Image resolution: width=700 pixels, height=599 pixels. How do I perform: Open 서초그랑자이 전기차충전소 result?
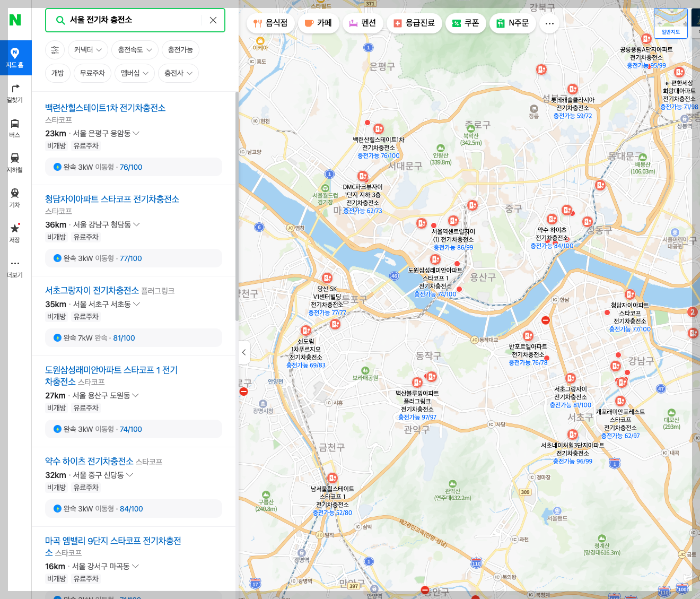click(x=92, y=290)
